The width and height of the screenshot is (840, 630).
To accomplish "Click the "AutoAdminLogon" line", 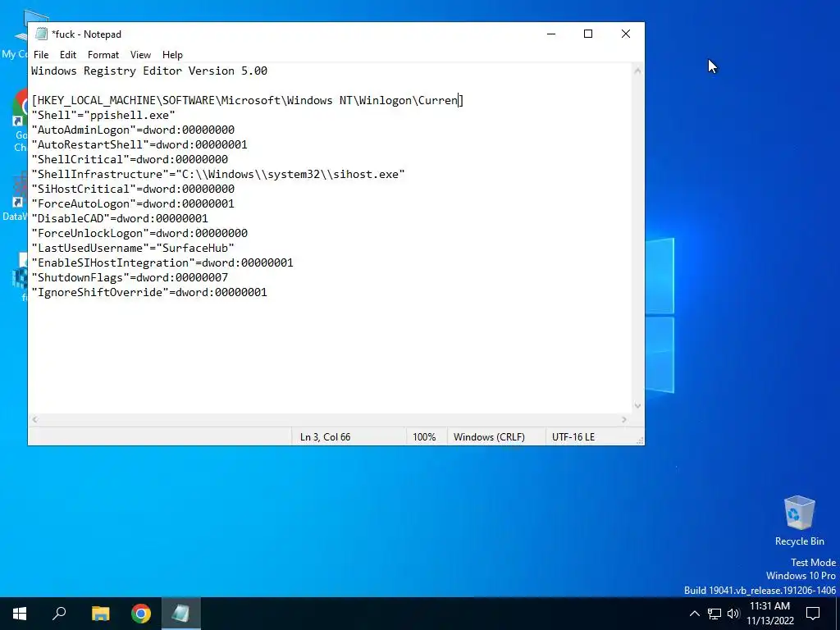I will click(133, 130).
